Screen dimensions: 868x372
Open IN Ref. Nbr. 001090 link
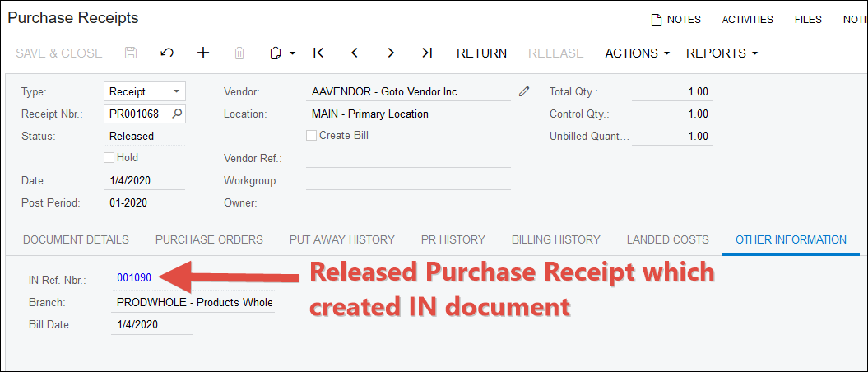pos(134,277)
